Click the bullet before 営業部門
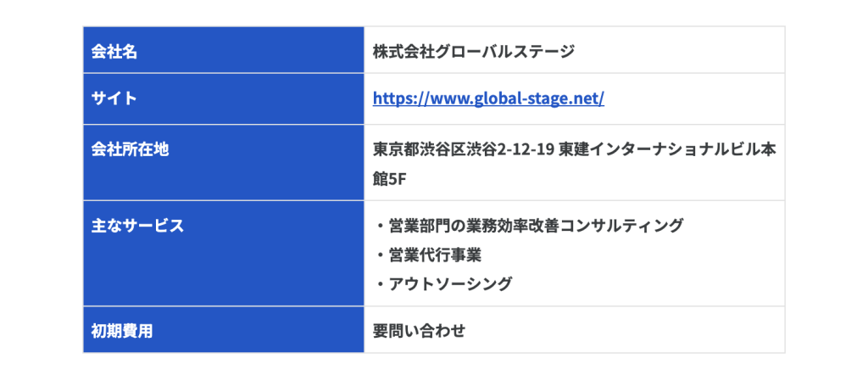 pyautogui.click(x=381, y=226)
